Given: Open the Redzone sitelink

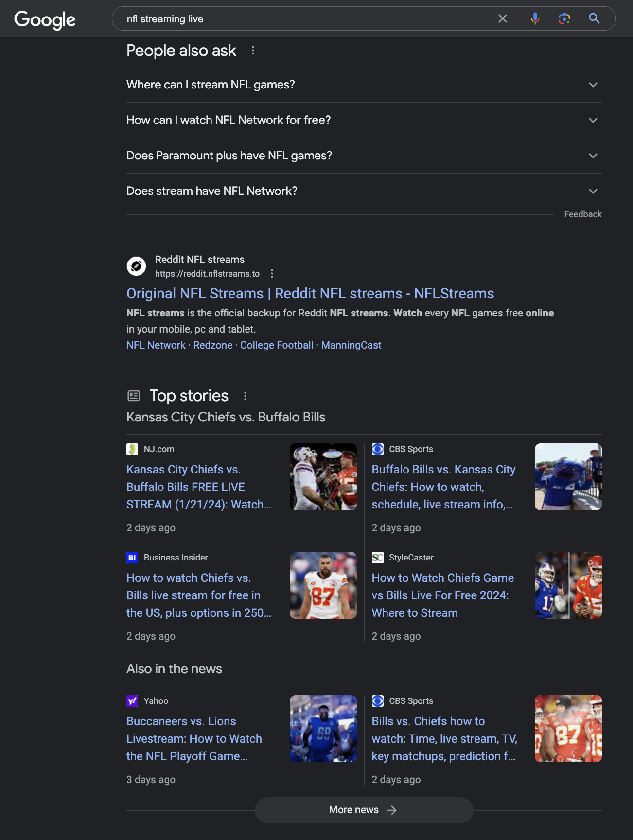Looking at the screenshot, I should click(213, 345).
